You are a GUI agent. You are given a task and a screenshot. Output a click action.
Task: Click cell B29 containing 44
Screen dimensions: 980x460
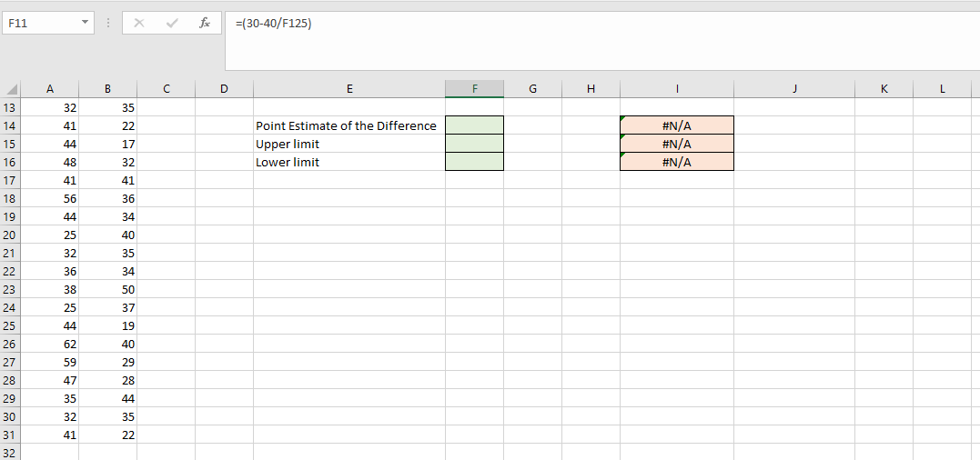(107, 397)
